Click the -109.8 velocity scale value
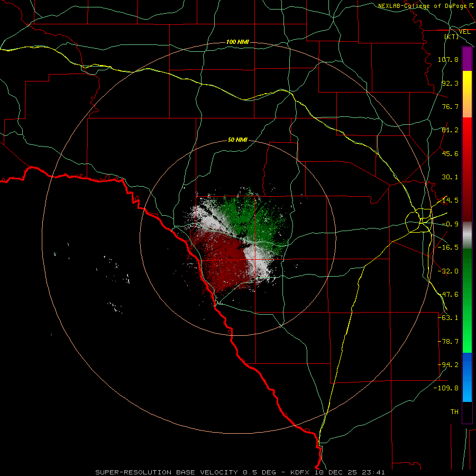Screen dimensions: 476x476 pyautogui.click(x=446, y=388)
